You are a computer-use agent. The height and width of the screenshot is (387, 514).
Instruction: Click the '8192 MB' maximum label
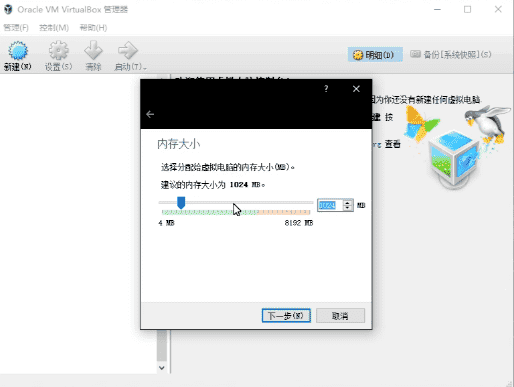tap(299, 223)
